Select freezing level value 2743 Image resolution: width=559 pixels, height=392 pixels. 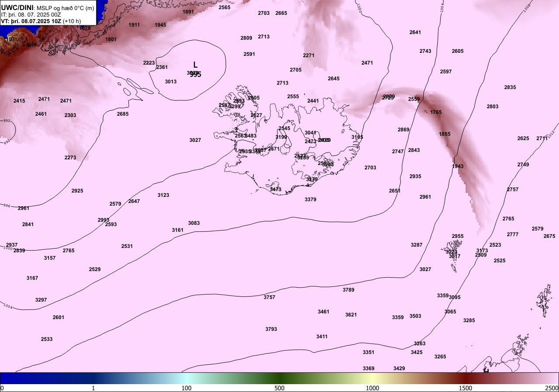point(425,51)
